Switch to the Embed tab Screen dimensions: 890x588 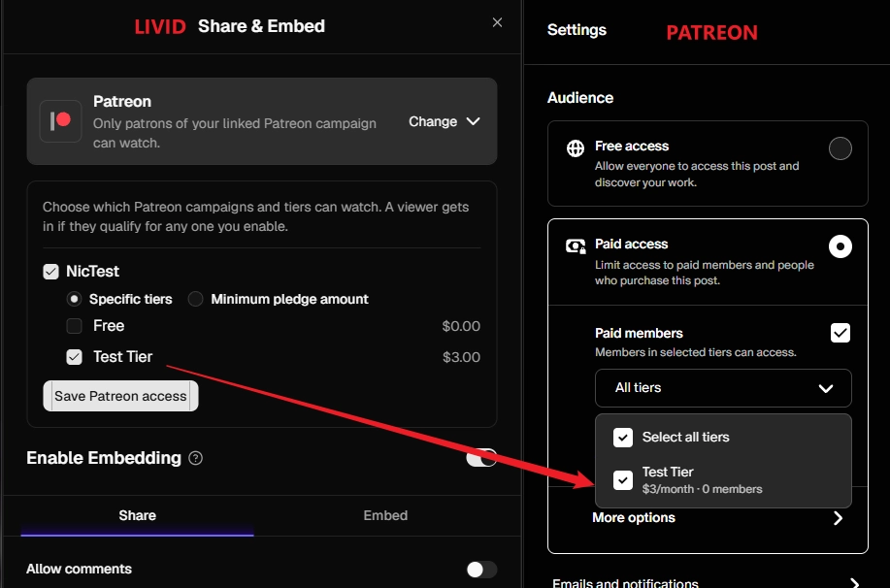tap(385, 515)
